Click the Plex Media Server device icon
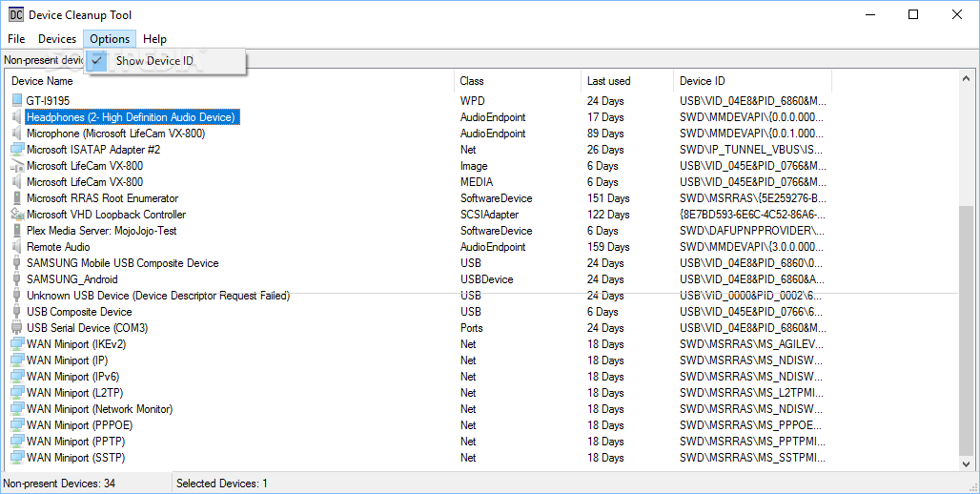This screenshot has height=494, width=980. click(16, 231)
